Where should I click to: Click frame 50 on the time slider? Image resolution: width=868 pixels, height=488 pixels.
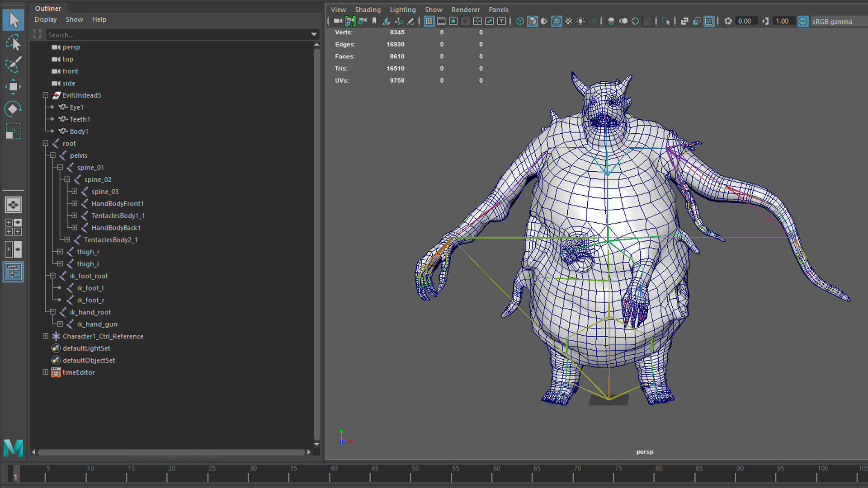(x=415, y=473)
